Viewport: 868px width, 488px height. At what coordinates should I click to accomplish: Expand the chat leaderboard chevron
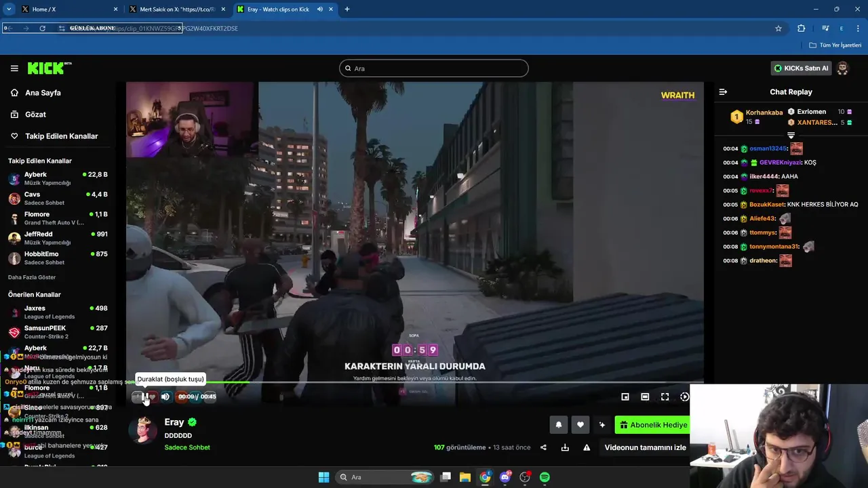791,136
